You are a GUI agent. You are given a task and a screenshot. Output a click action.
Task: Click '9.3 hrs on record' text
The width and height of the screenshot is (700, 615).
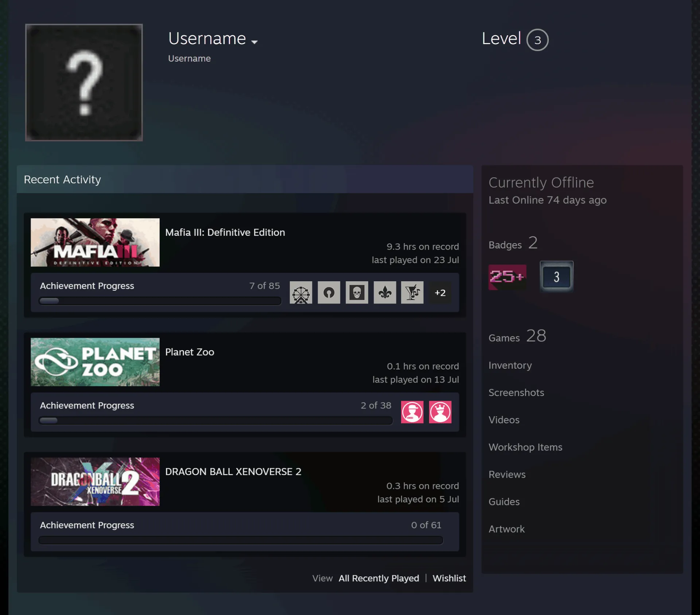tap(423, 247)
